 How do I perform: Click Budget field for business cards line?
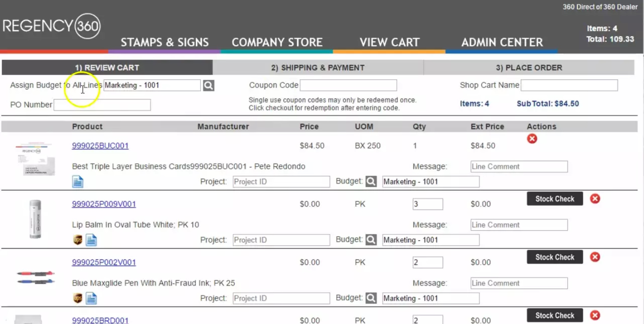431,182
